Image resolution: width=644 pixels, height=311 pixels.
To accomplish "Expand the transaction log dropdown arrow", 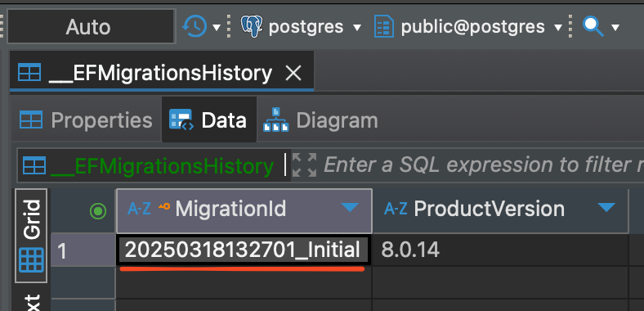I will [217, 28].
